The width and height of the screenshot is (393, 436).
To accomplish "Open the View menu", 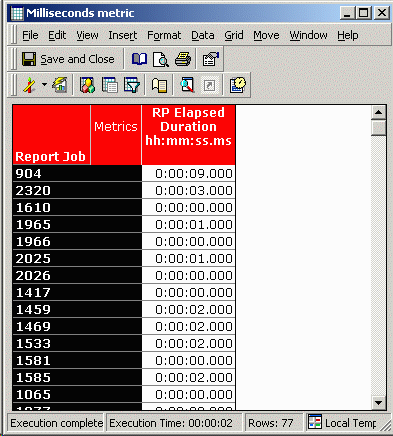I will (x=87, y=35).
